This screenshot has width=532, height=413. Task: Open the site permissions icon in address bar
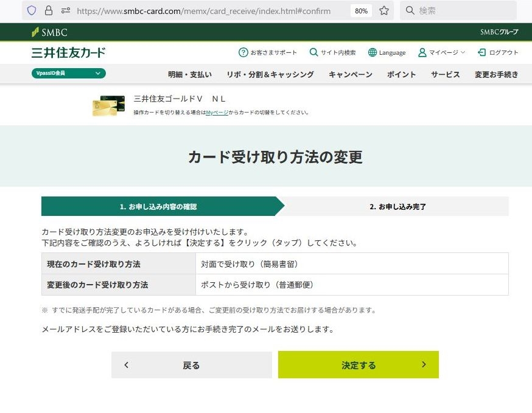tap(66, 11)
